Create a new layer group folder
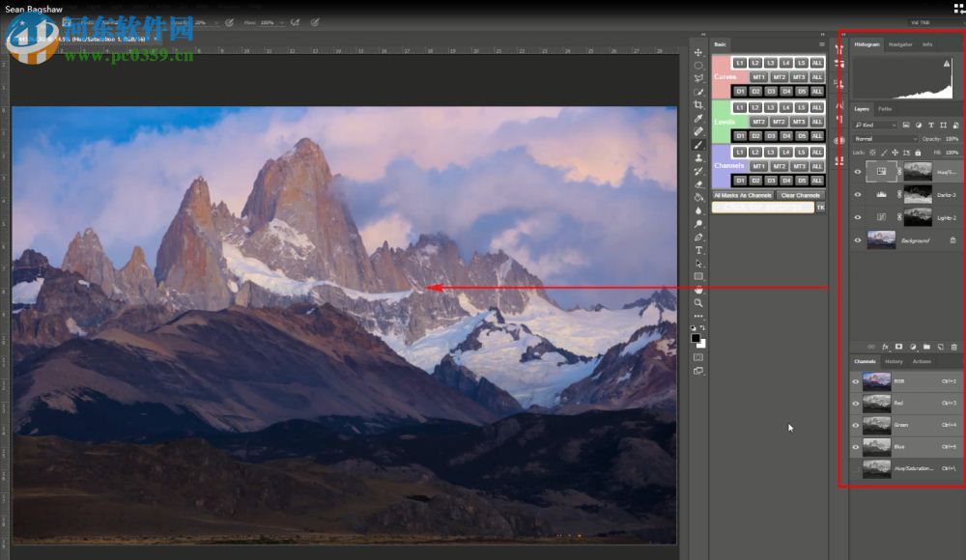 pyautogui.click(x=926, y=347)
